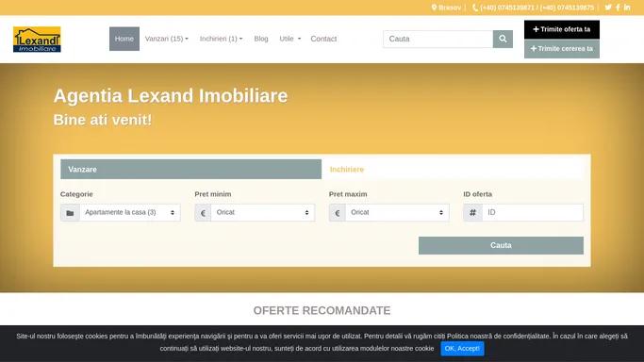Click the Brasov location text
This screenshot has height=362, width=644.
click(x=450, y=8)
